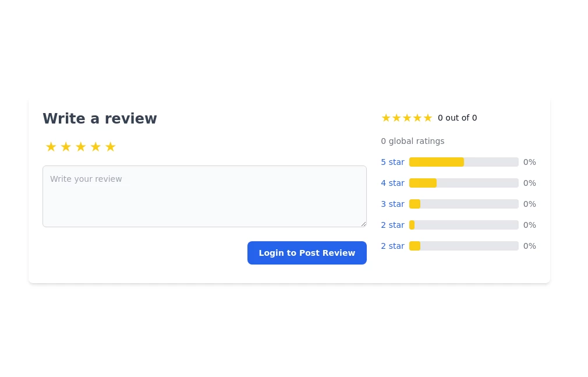Click the 4 star rating progress bar
588x377 pixels.
(x=463, y=183)
